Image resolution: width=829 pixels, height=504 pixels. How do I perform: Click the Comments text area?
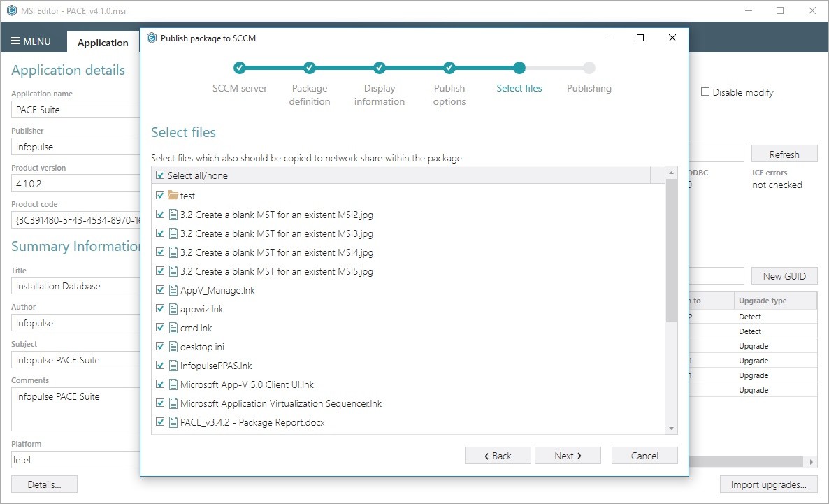point(75,410)
